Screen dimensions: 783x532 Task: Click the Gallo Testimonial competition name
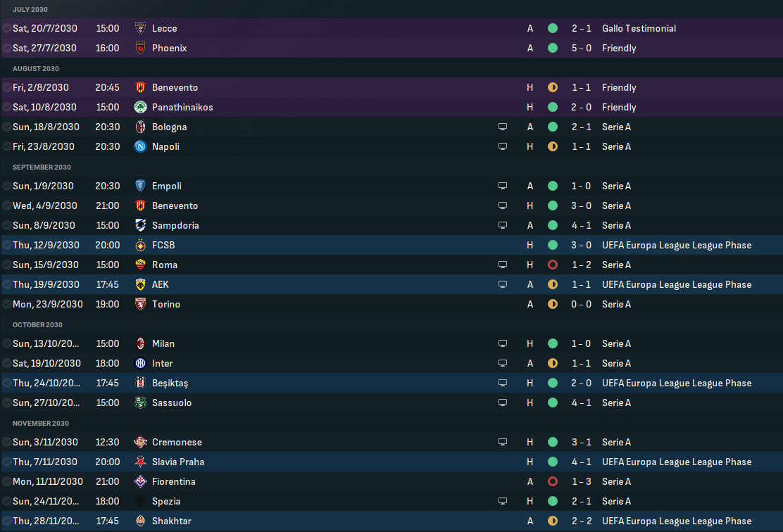point(639,28)
